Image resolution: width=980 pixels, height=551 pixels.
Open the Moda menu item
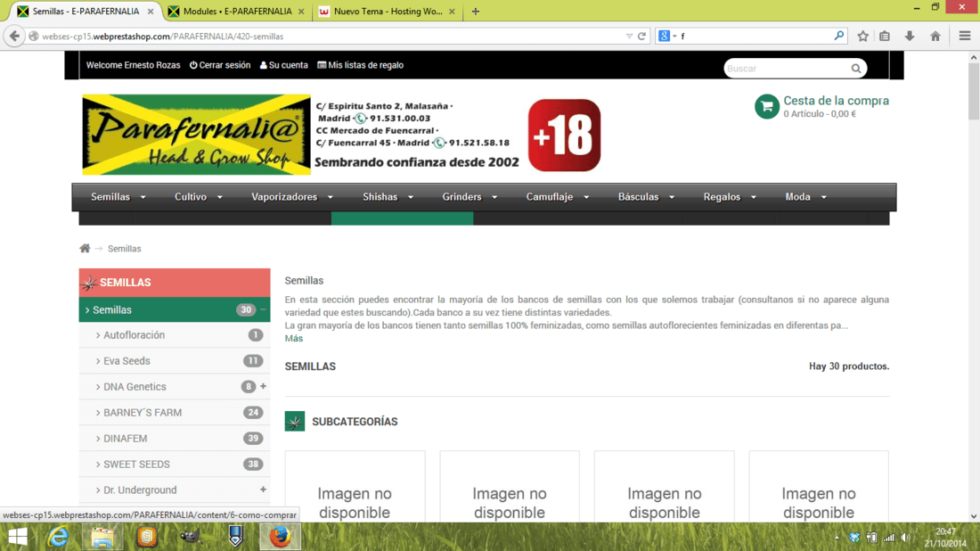click(797, 197)
